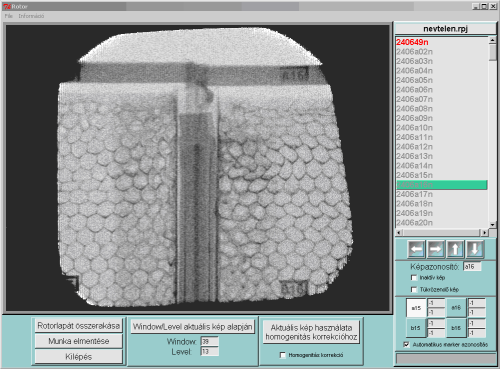Uncheck Automatikus marker azonosítás
This screenshot has height=369, width=500.
(406, 345)
